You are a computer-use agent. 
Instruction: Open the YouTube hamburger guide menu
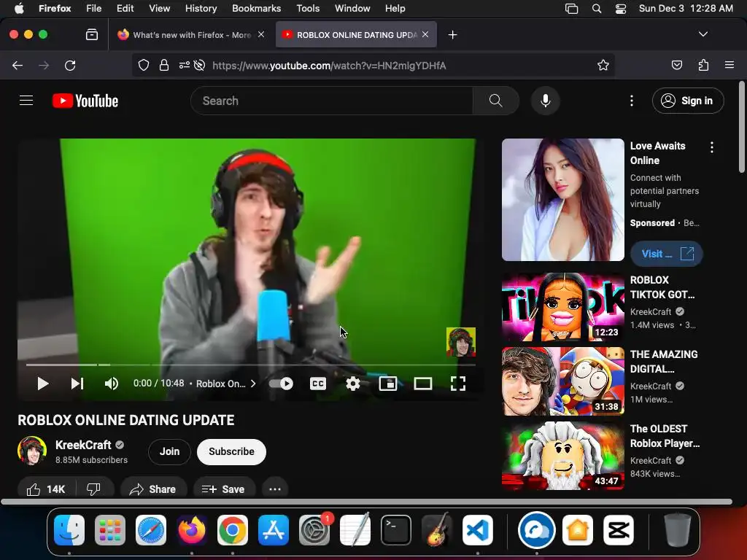[x=26, y=101]
